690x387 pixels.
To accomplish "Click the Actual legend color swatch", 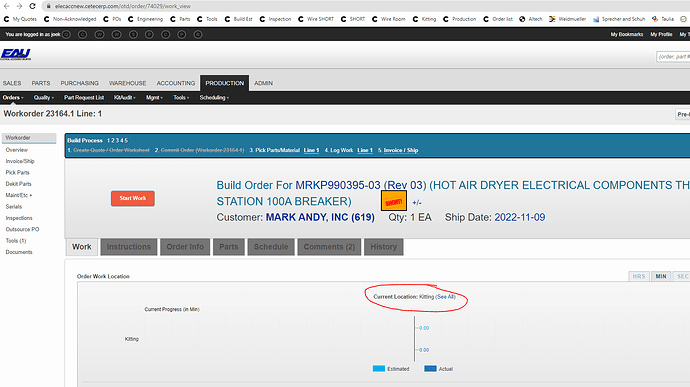I will coord(430,369).
